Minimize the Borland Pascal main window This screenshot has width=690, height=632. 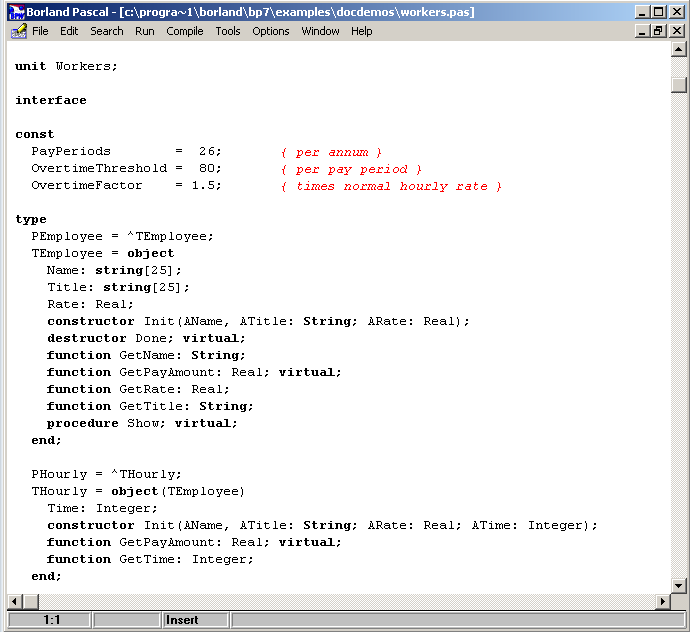(641, 12)
